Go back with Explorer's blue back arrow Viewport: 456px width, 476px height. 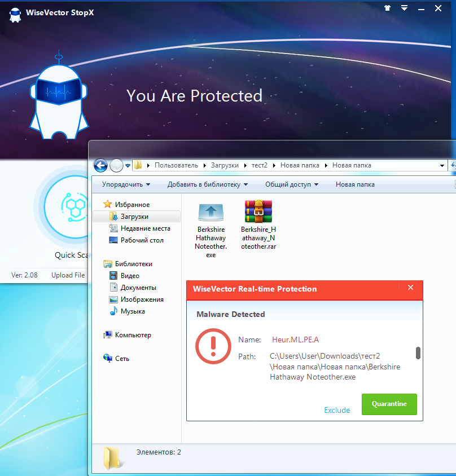tap(100, 165)
